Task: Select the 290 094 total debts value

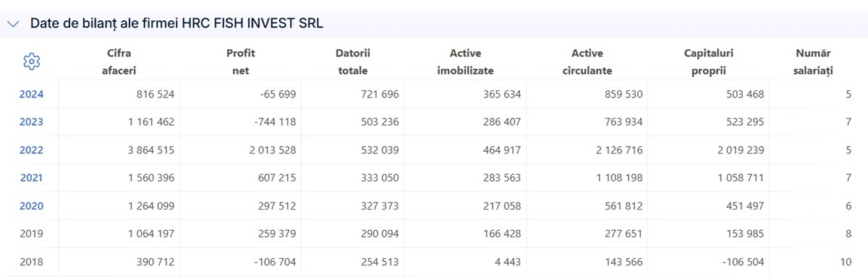Action: tap(379, 234)
